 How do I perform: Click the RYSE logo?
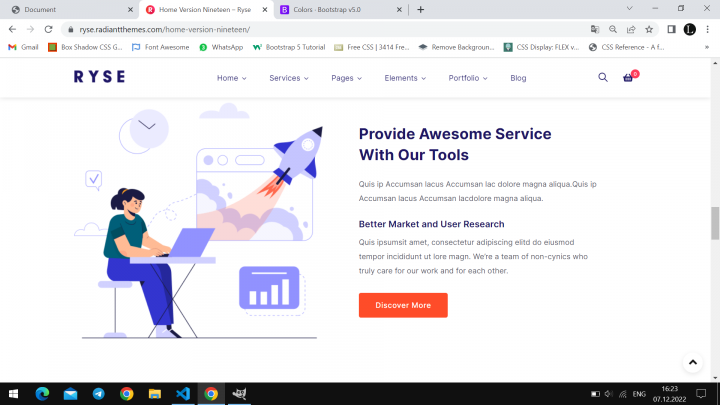point(99,77)
